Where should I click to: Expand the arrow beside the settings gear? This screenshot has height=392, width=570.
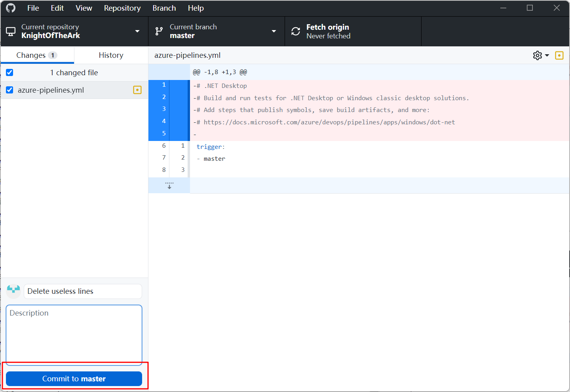pyautogui.click(x=547, y=55)
